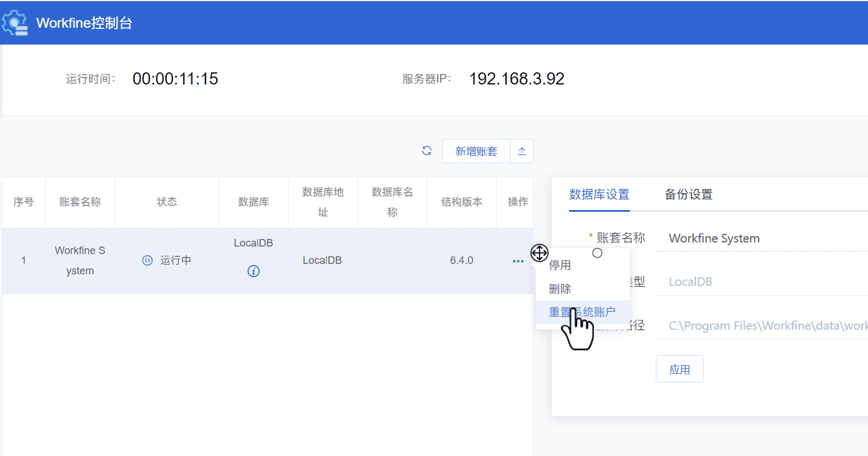The height and width of the screenshot is (456, 868).
Task: Click the 状态 column header
Action: tap(167, 202)
